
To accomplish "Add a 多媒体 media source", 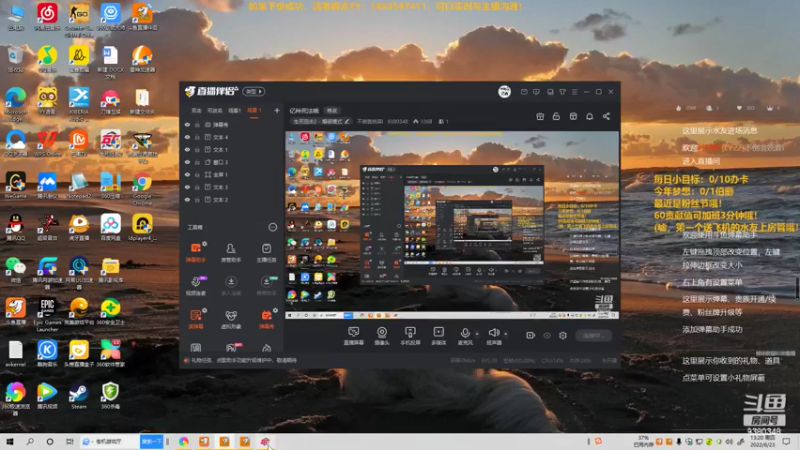I will pyautogui.click(x=438, y=336).
